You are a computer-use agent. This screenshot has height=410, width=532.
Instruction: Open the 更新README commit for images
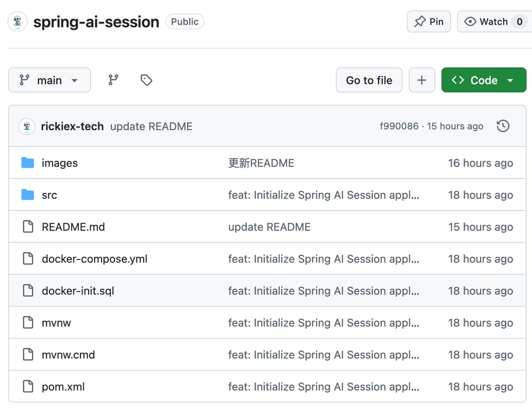coord(261,163)
